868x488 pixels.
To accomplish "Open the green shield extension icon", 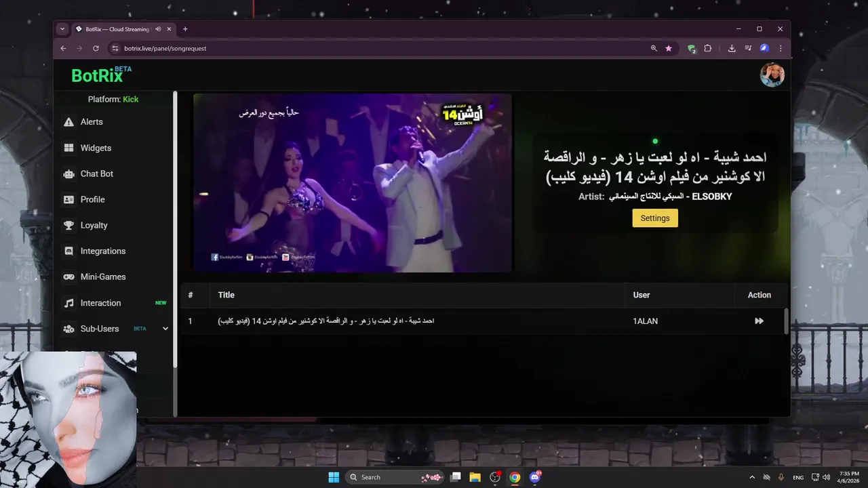I will [x=692, y=48].
